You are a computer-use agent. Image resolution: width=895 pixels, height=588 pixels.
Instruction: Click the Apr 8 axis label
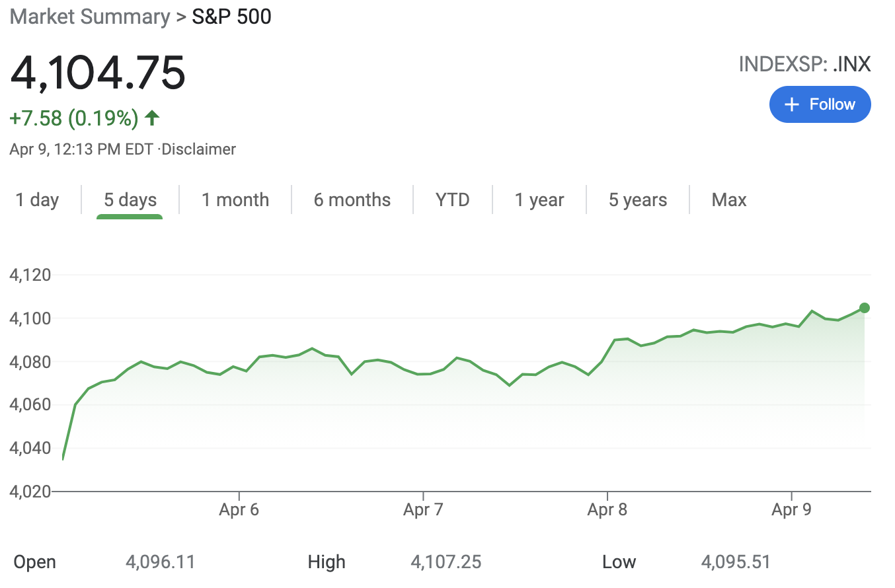point(607,510)
